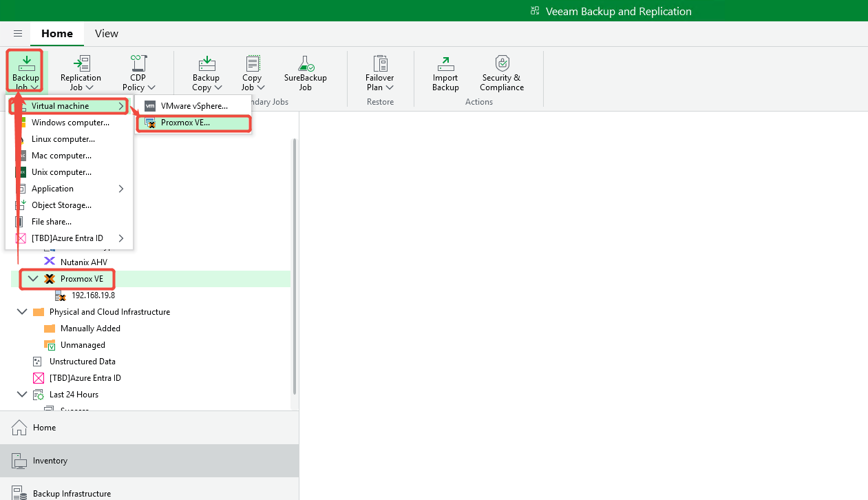
Task: Click the Backup Infrastructure server icon
Action: pyautogui.click(x=19, y=492)
